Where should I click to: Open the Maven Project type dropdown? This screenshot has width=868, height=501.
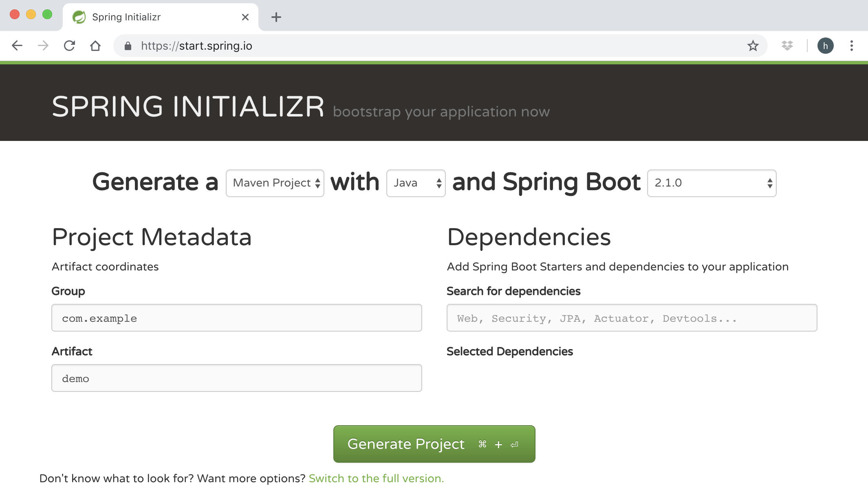(x=275, y=183)
